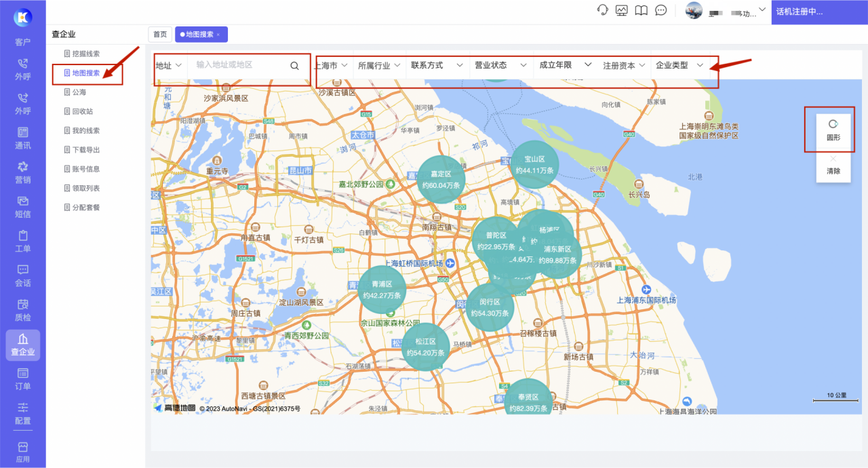The height and width of the screenshot is (468, 868).
Task: Click the 青浦区 cluster marker on map
Action: [382, 290]
